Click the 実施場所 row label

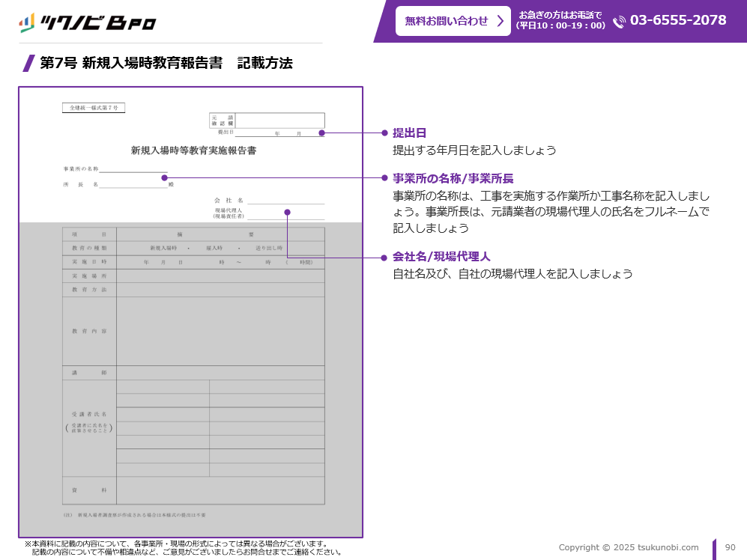pos(90,276)
